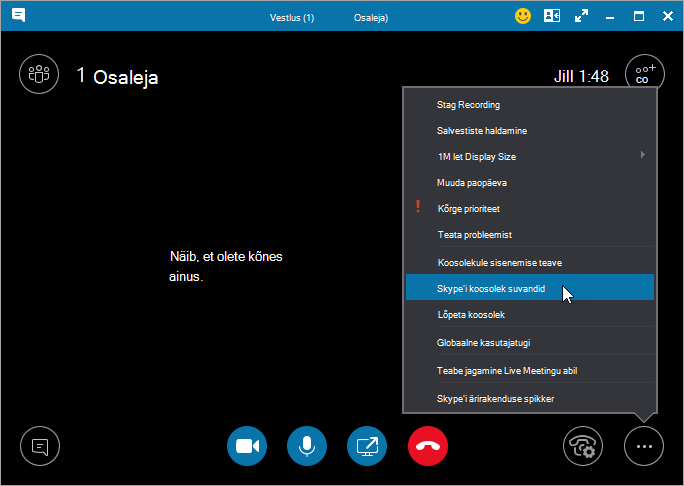
Task: Open call controls phone gear icon
Action: [583, 446]
